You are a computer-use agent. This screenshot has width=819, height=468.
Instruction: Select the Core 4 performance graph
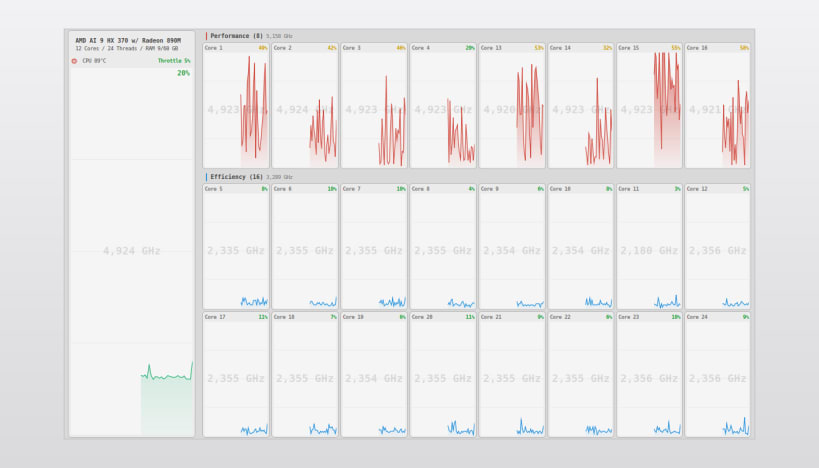tap(443, 106)
